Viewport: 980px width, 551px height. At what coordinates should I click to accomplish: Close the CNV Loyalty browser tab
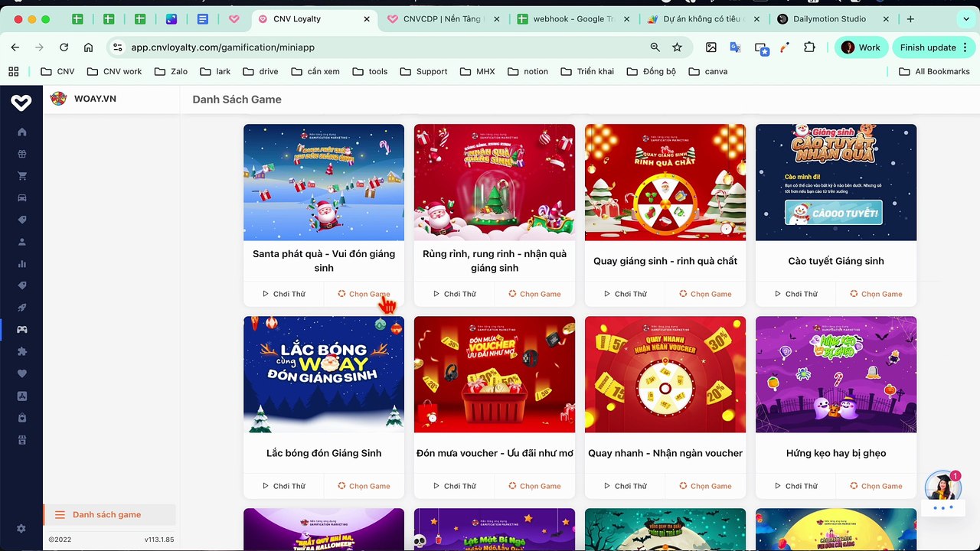(367, 19)
